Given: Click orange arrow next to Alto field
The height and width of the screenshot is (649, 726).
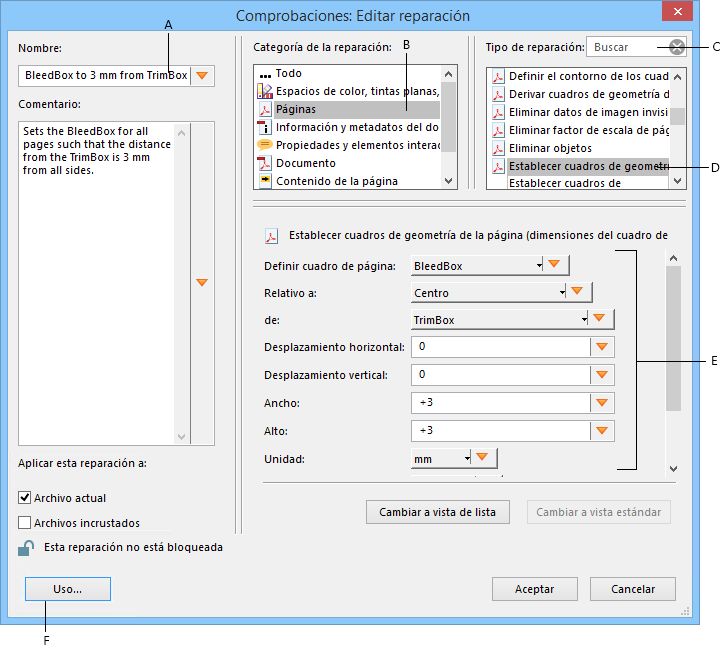Looking at the screenshot, I should (602, 431).
